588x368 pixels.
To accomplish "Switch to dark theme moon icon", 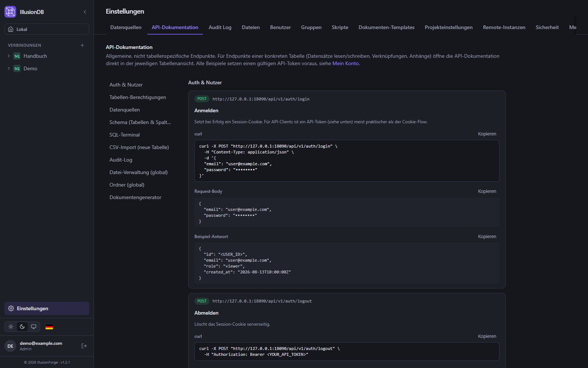I will [x=22, y=327].
